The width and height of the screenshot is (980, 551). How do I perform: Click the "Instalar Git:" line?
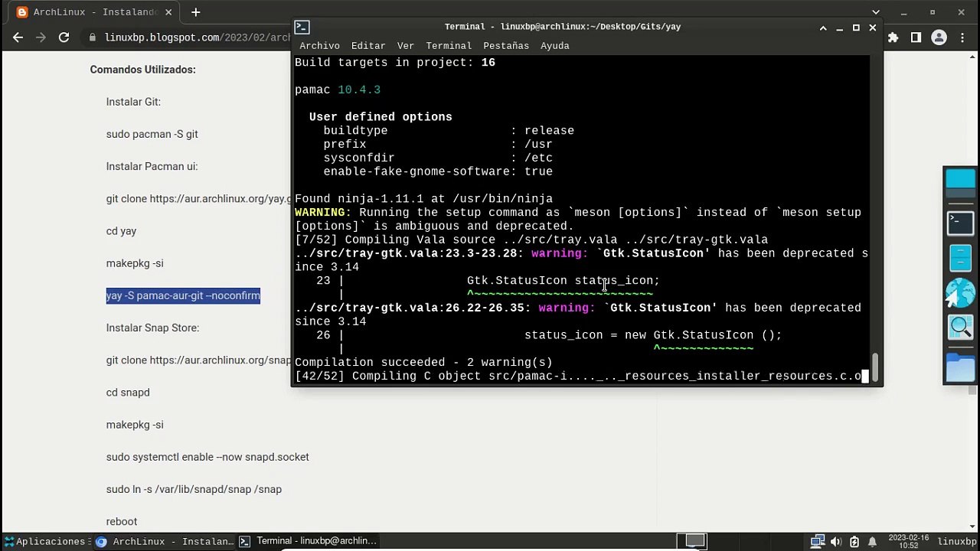click(133, 102)
